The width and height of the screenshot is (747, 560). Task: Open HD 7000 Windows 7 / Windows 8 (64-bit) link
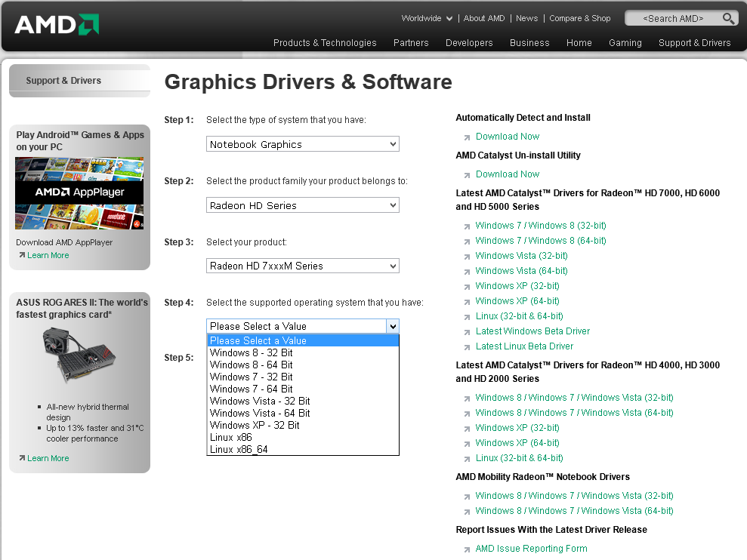point(541,241)
